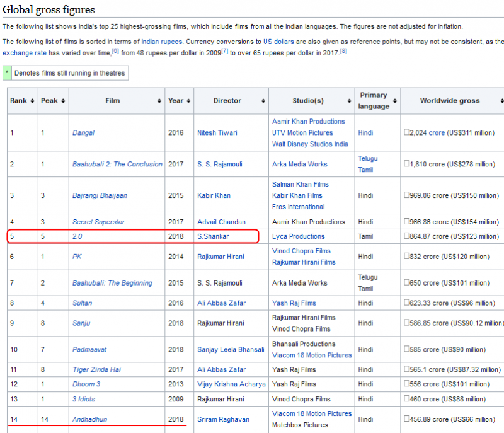The image size is (504, 433).
Task: Open Telugu language link in Baahubali 2 row
Action: click(x=368, y=158)
